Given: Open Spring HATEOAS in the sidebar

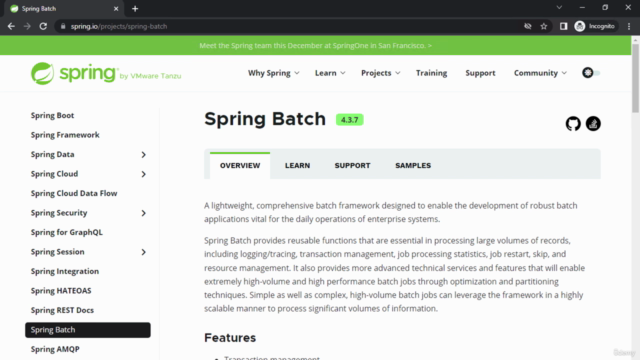Looking at the screenshot, I should (61, 291).
